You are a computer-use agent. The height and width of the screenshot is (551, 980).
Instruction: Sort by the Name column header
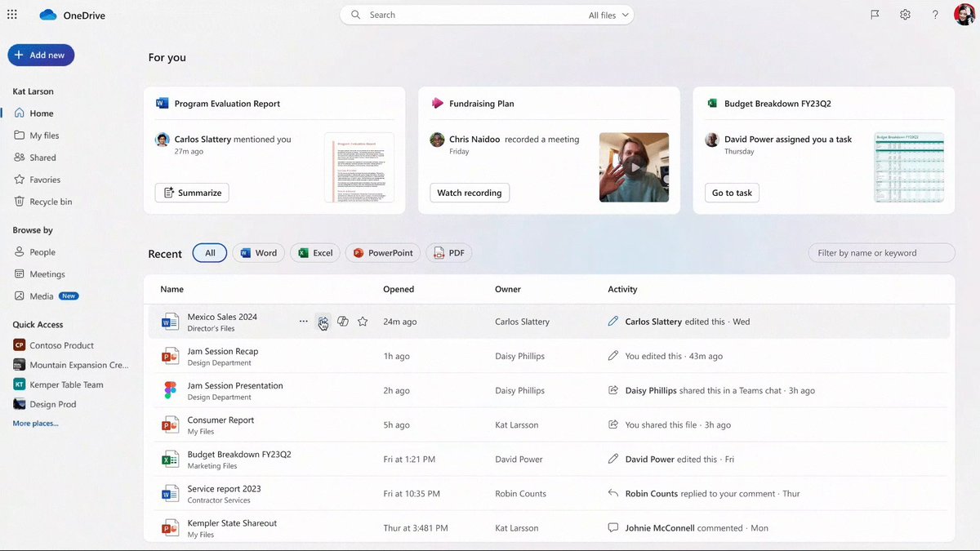[x=171, y=289]
